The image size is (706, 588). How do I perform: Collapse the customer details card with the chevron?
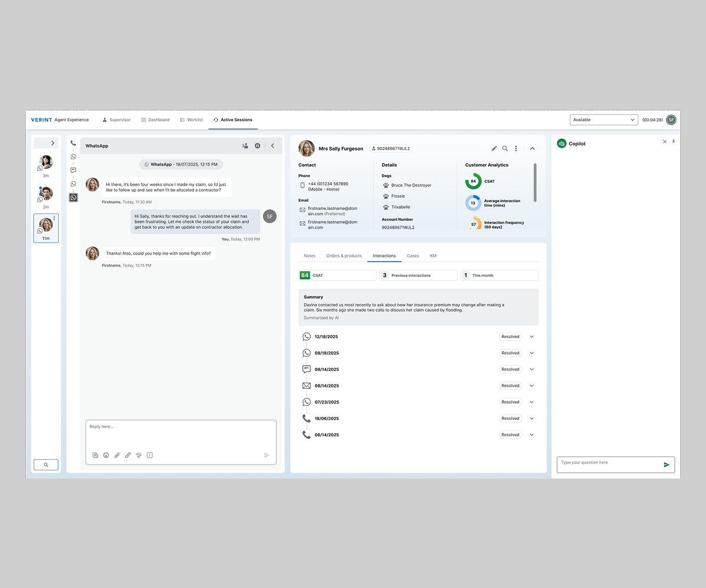tap(532, 149)
